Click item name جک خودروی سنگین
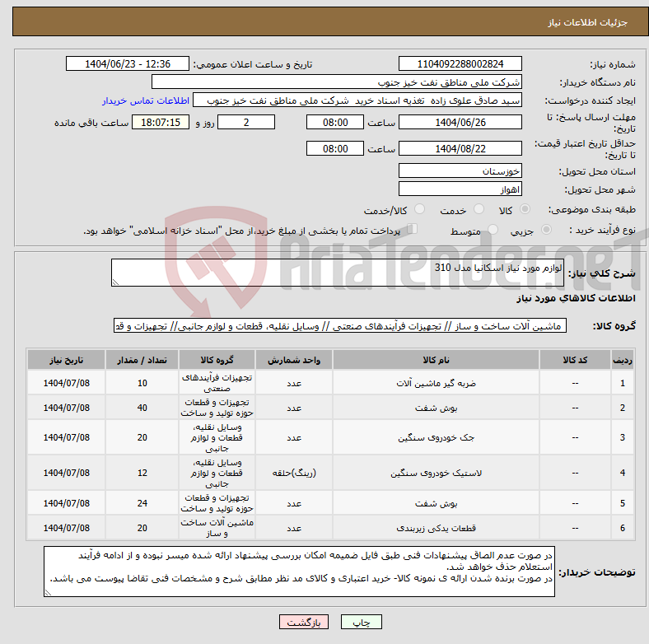Viewport: 649px width, 644px height. pos(436,437)
